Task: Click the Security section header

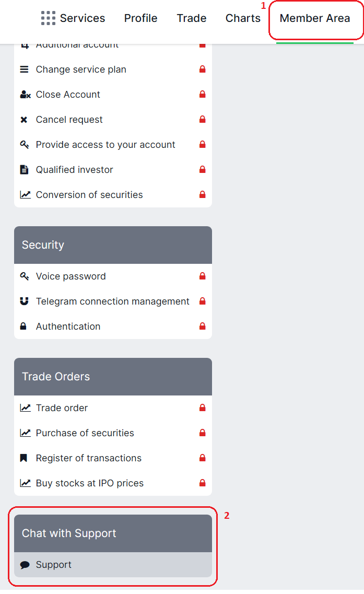Action: click(x=113, y=245)
